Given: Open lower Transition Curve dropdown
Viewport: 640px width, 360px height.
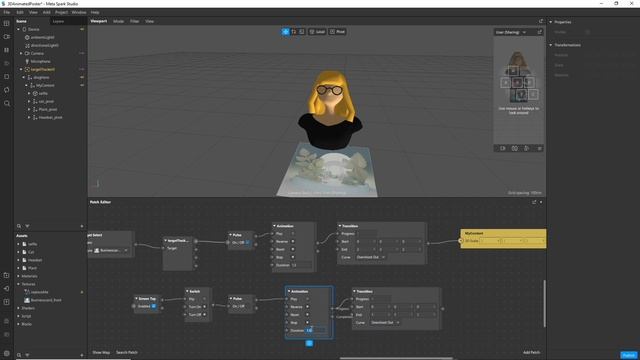Looking at the screenshot, I should (385, 322).
